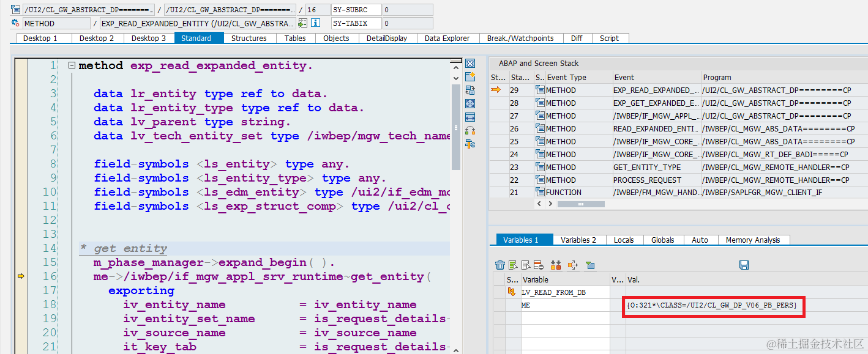Switch to Variables 2 tab

coord(578,240)
